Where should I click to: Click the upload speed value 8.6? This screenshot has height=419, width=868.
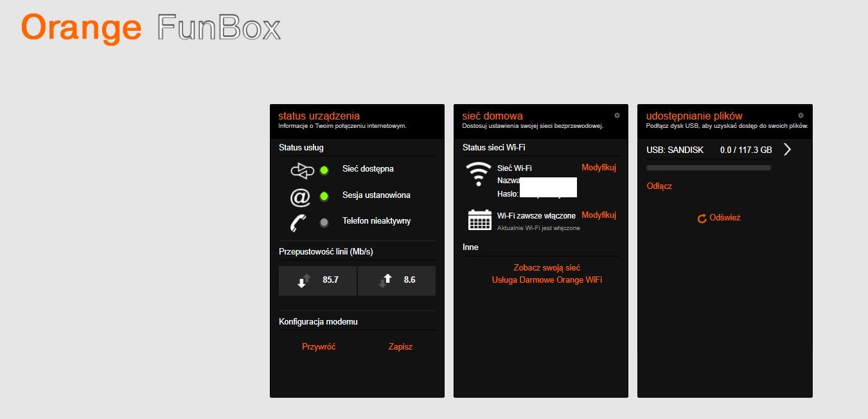point(409,280)
